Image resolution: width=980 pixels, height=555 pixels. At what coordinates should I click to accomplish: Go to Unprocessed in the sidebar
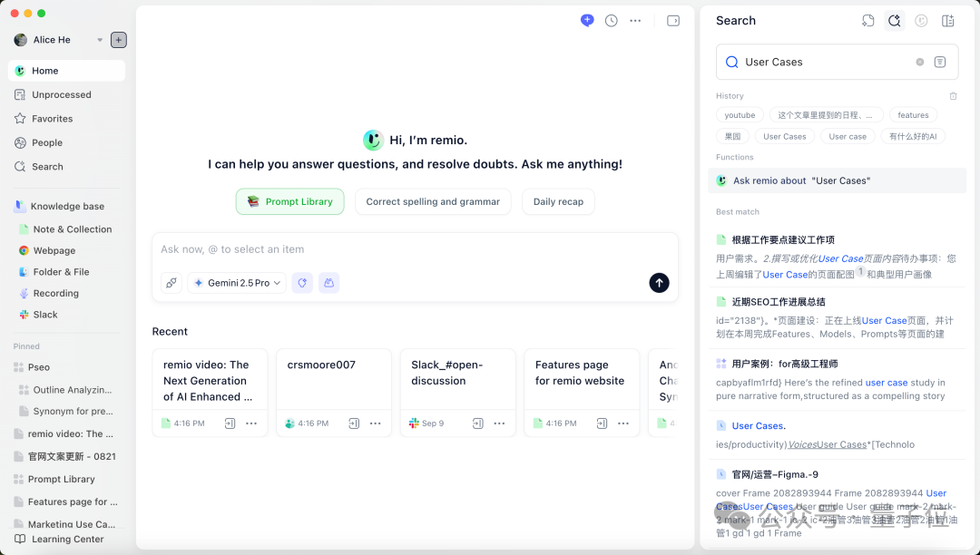61,94
